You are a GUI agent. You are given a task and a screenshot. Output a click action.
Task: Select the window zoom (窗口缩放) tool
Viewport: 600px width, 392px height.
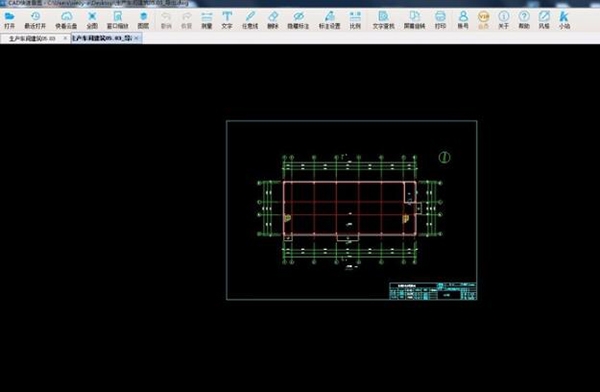[x=117, y=20]
